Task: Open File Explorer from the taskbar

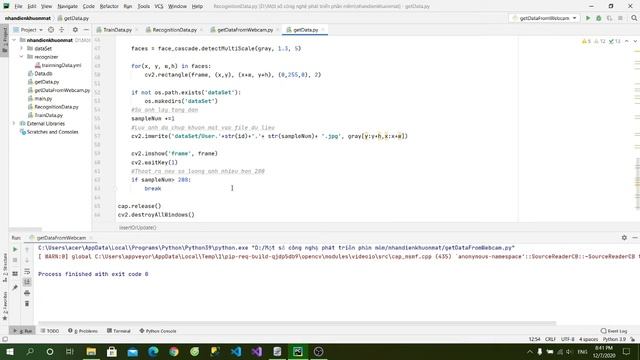Action: (91, 351)
